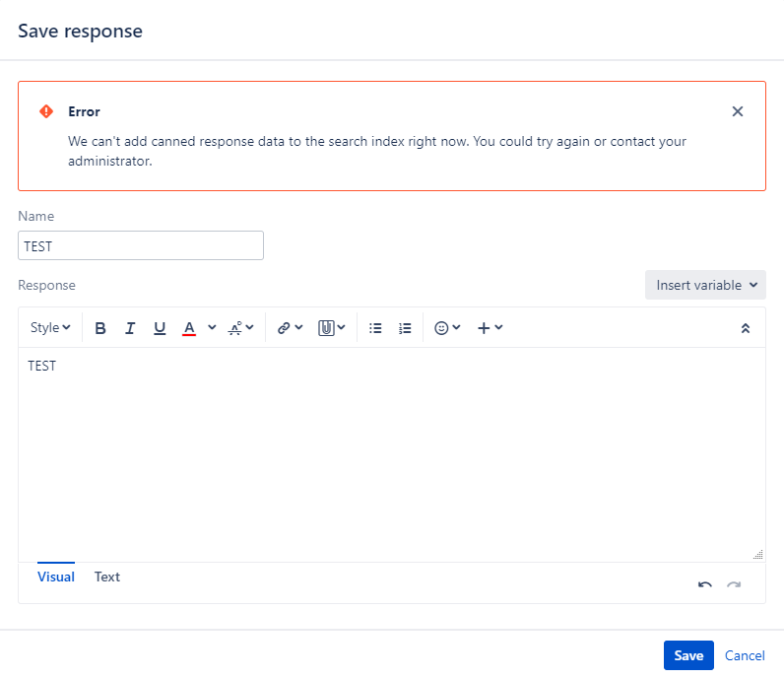Expand the Insert variable dropdown

tap(705, 285)
